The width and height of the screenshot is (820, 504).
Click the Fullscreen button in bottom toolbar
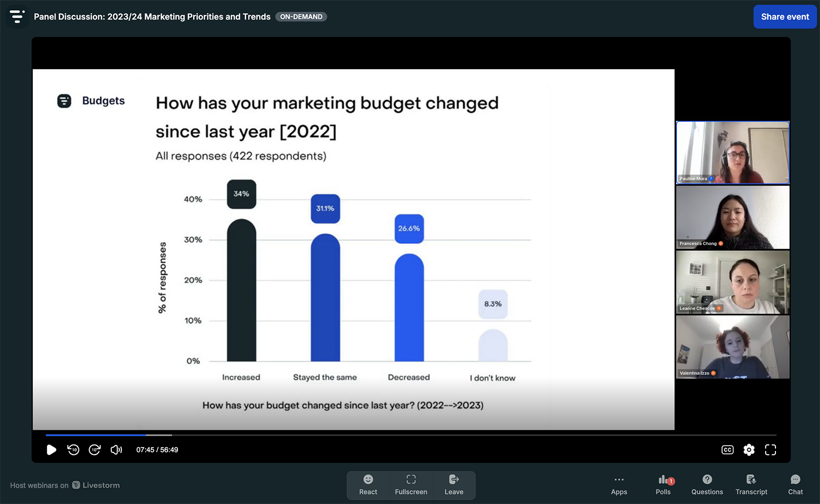[x=411, y=485]
